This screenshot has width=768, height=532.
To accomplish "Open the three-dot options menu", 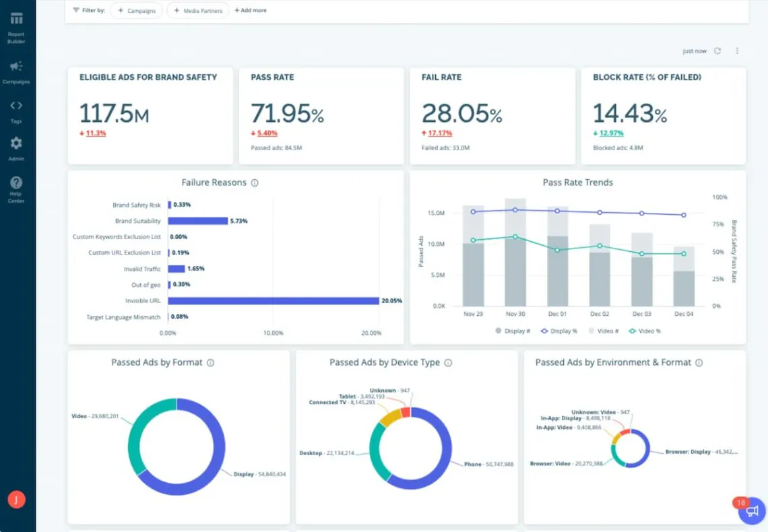I will coord(737,51).
